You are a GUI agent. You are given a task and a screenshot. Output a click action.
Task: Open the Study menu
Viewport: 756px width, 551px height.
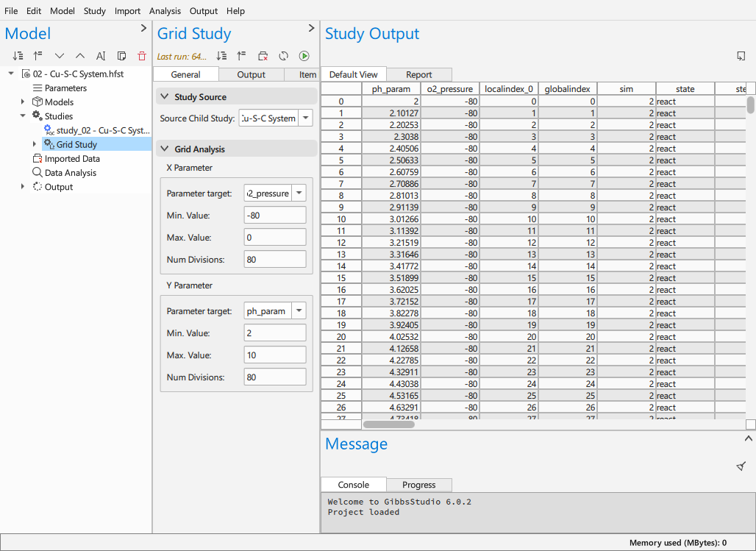94,10
